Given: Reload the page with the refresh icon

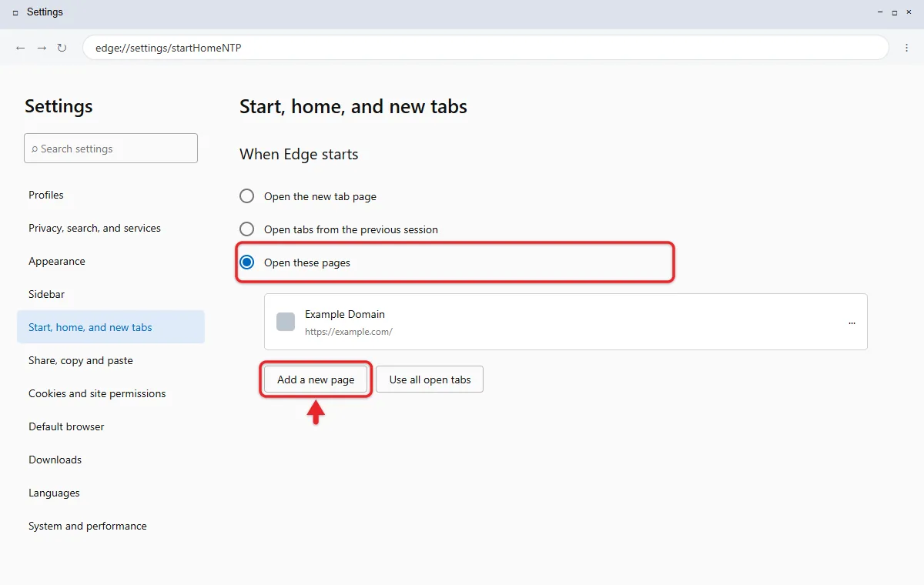Looking at the screenshot, I should point(62,48).
